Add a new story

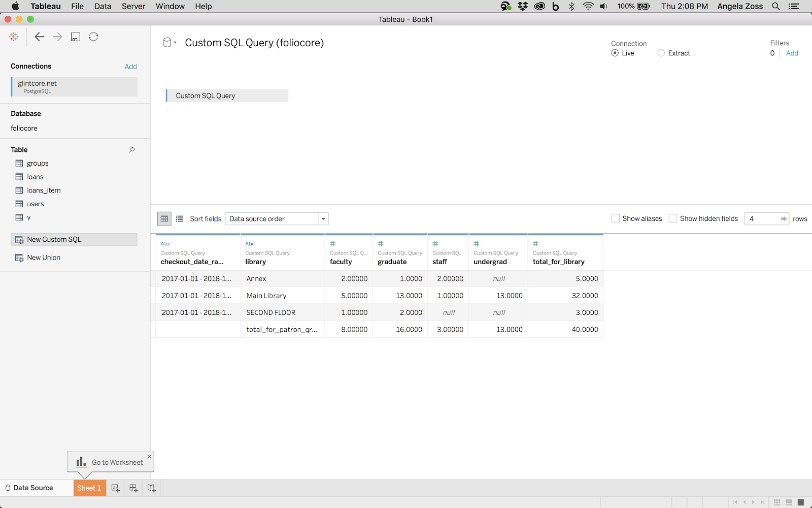coord(151,488)
